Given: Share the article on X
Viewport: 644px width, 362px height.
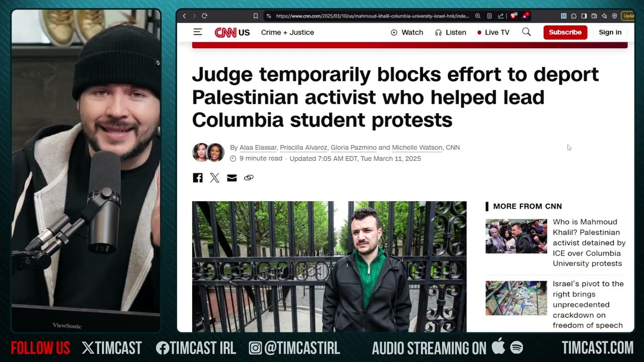Looking at the screenshot, I should (215, 178).
